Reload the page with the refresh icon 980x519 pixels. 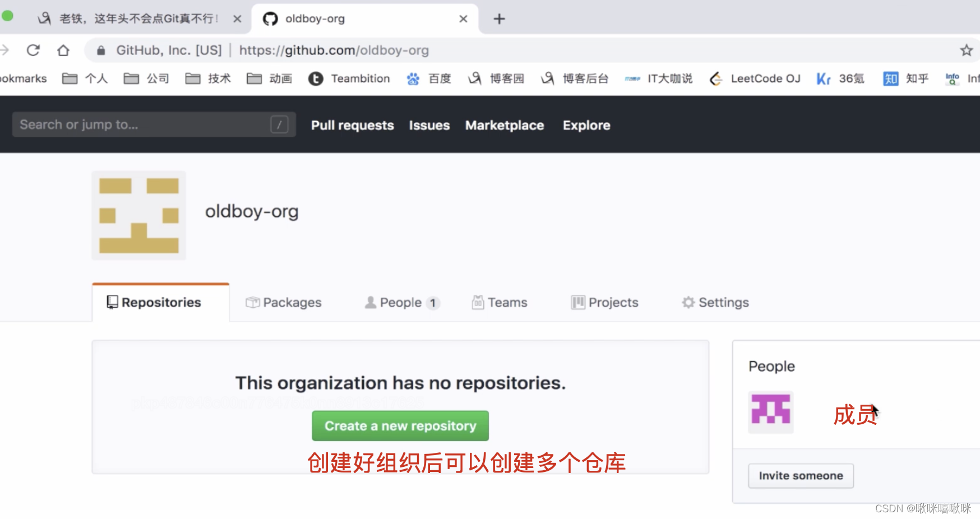[33, 50]
